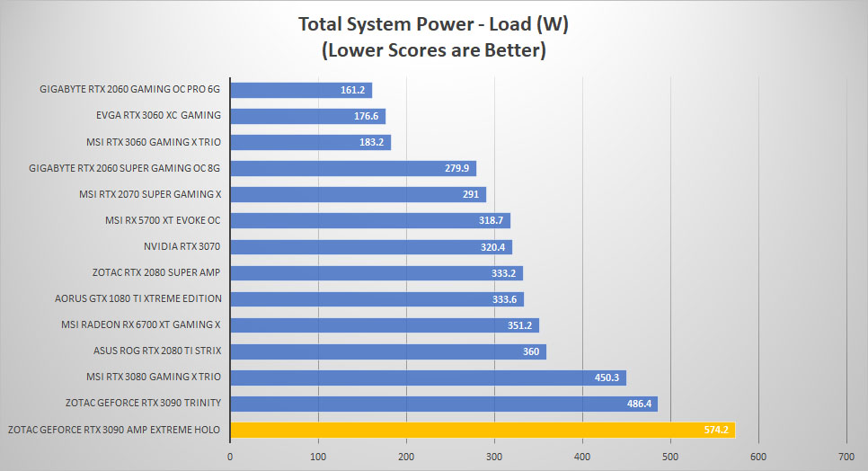This screenshot has height=471, width=868.
Task: Select the MSI RTX 3060 GAMING X TRIO label
Action: pyautogui.click(x=154, y=142)
